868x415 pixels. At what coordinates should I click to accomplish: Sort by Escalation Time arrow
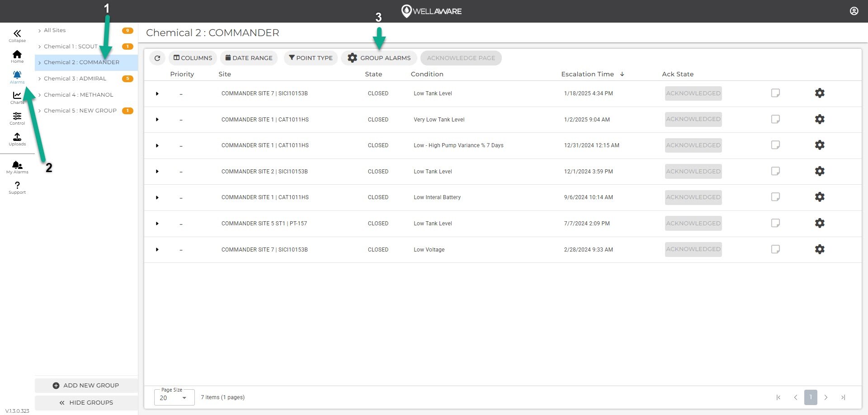(x=622, y=74)
